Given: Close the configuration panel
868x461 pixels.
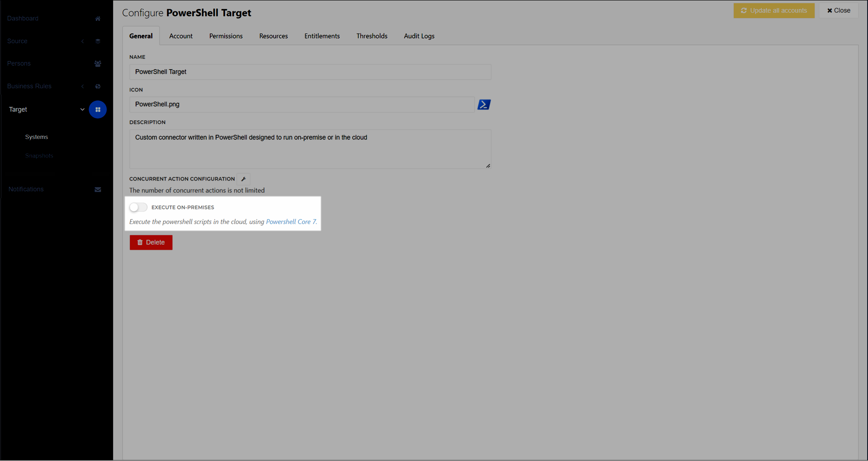Looking at the screenshot, I should pos(839,10).
